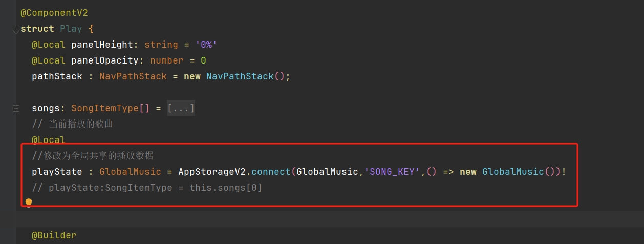
Task: Go to AppStorageV2 class reference
Action: click(212, 172)
